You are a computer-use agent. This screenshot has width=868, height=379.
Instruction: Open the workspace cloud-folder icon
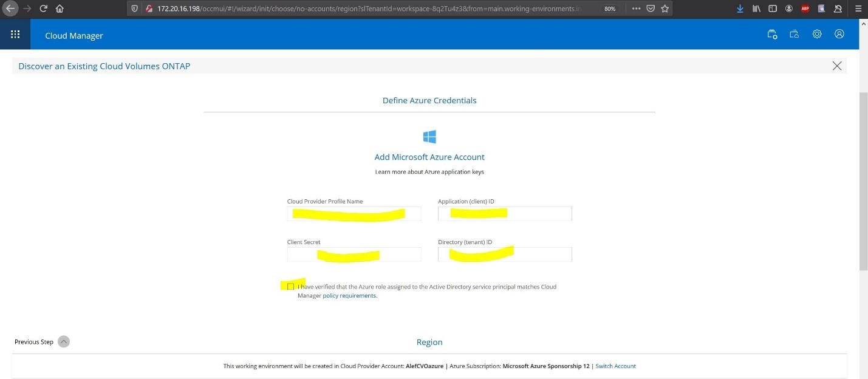pyautogui.click(x=794, y=35)
